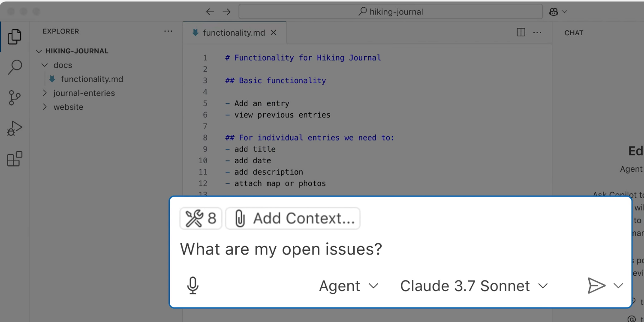The height and width of the screenshot is (322, 644).
Task: Open the Explorer more actions menu
Action: pyautogui.click(x=168, y=31)
